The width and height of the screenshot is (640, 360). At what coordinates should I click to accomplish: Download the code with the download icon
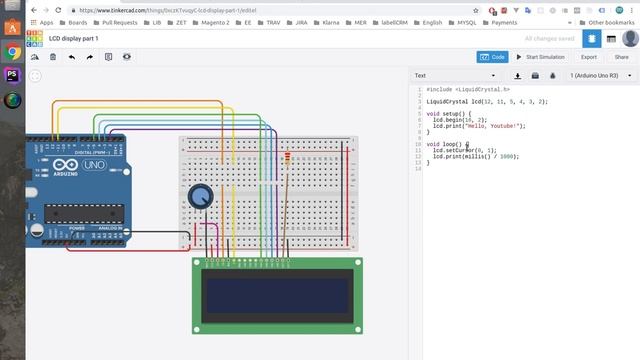518,76
